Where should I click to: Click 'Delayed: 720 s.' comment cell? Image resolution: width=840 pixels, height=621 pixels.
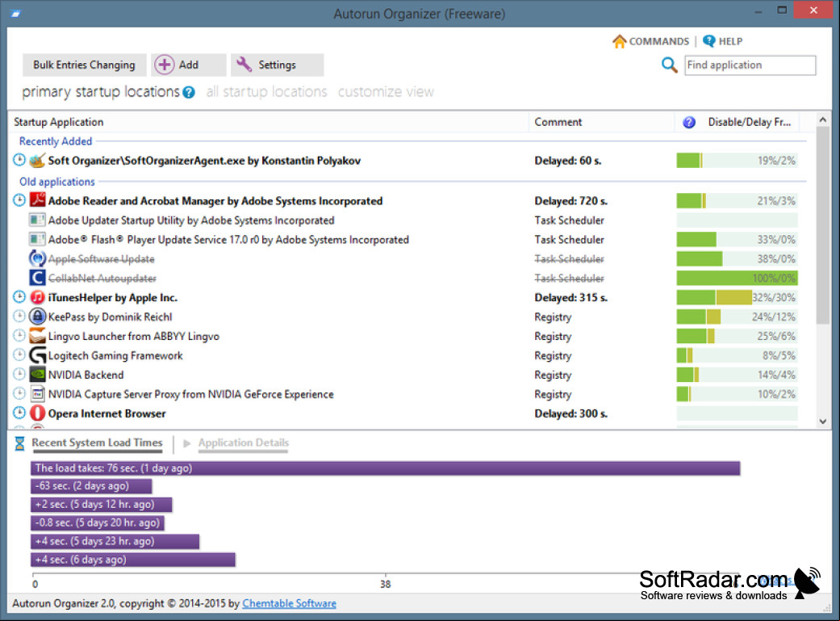(571, 201)
